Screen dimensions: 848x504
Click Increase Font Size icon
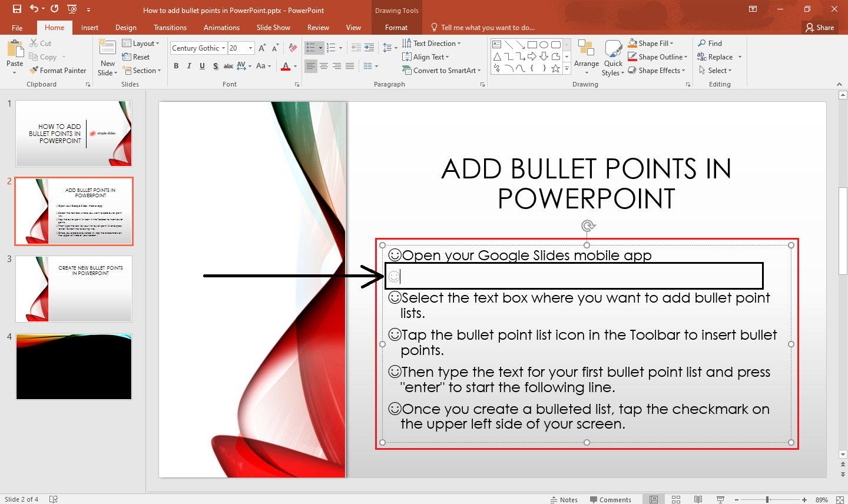point(262,48)
